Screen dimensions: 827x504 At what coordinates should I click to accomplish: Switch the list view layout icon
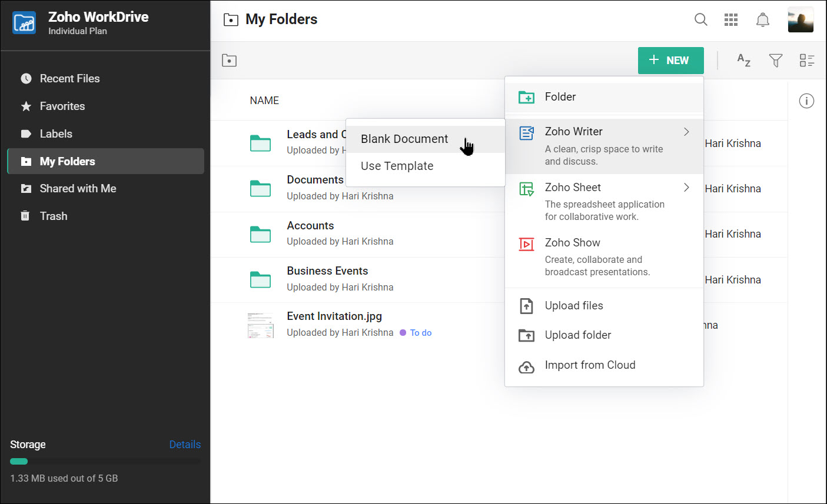pyautogui.click(x=806, y=60)
